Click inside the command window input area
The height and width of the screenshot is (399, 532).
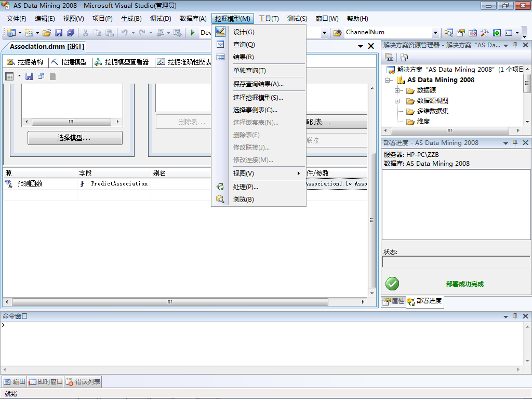[x=261, y=343]
